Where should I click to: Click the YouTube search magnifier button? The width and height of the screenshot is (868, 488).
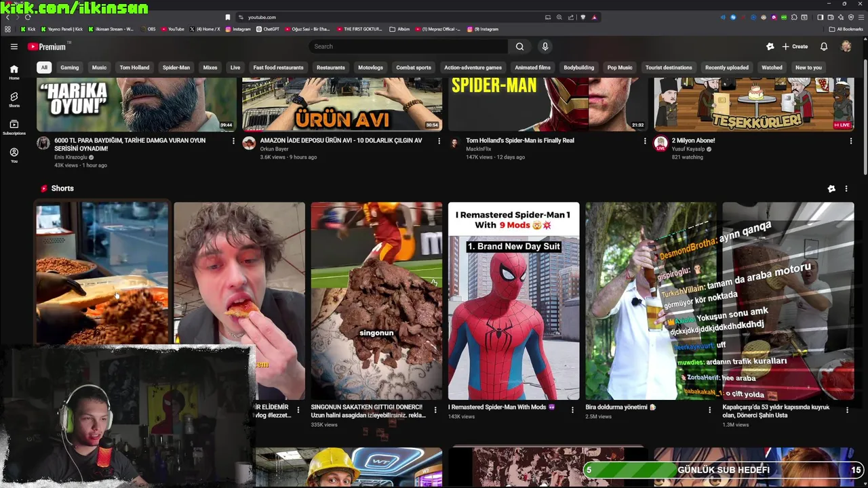pyautogui.click(x=519, y=47)
